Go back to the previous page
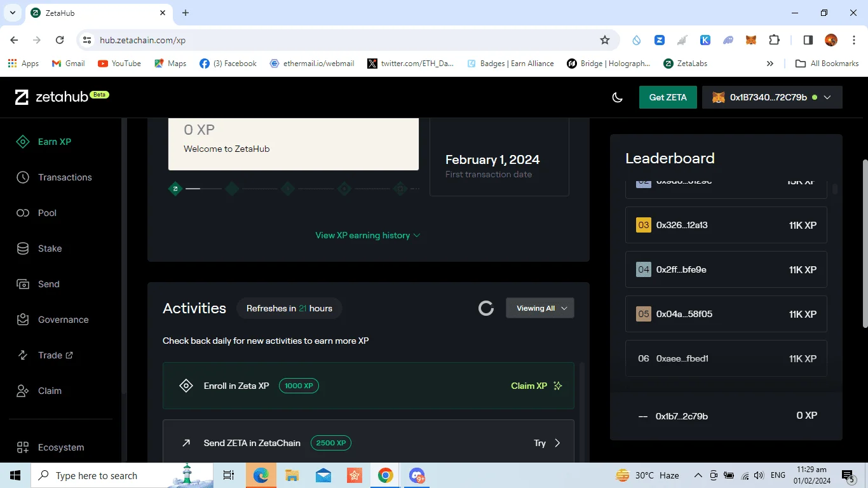Viewport: 868px width, 488px height. point(14,40)
